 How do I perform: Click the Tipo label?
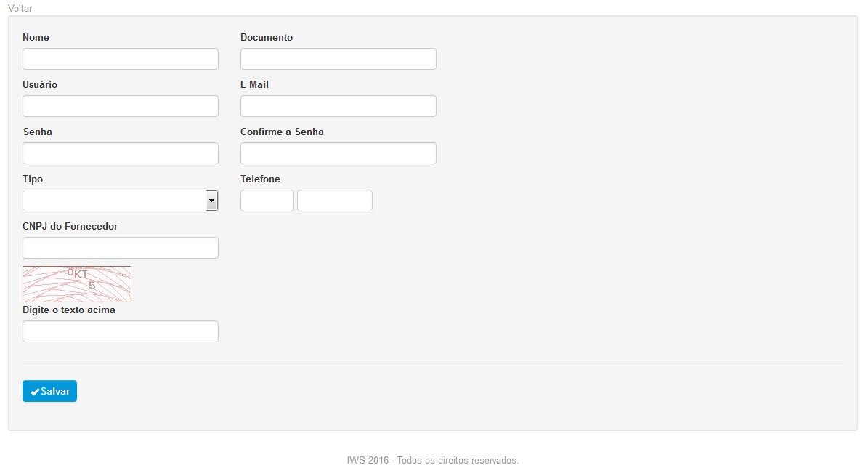tap(33, 179)
